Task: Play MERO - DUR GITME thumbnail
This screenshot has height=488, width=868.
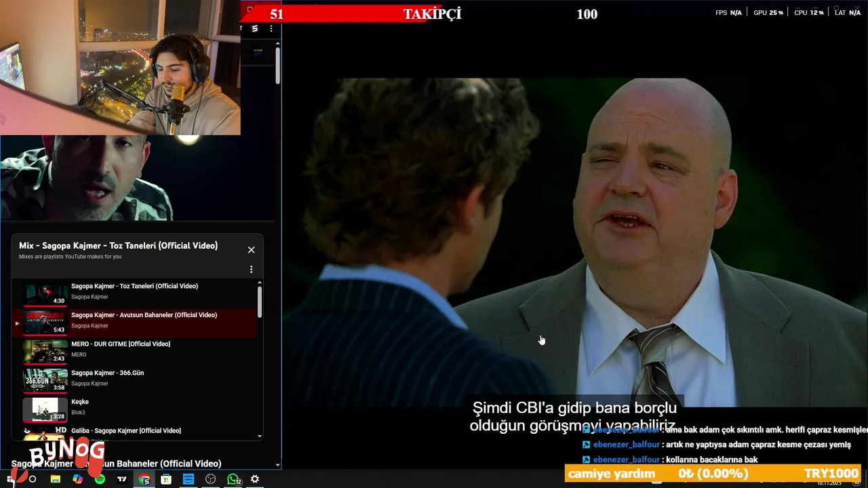Action: (45, 352)
